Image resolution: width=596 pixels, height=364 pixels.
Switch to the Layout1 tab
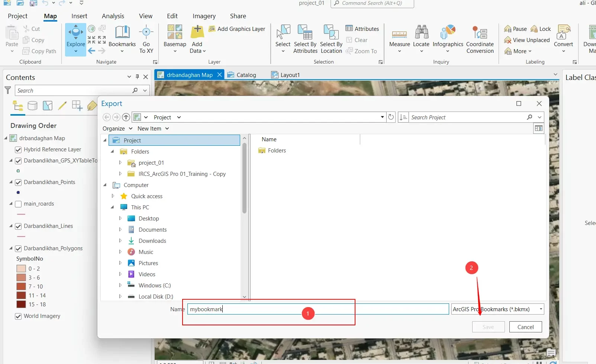point(286,75)
